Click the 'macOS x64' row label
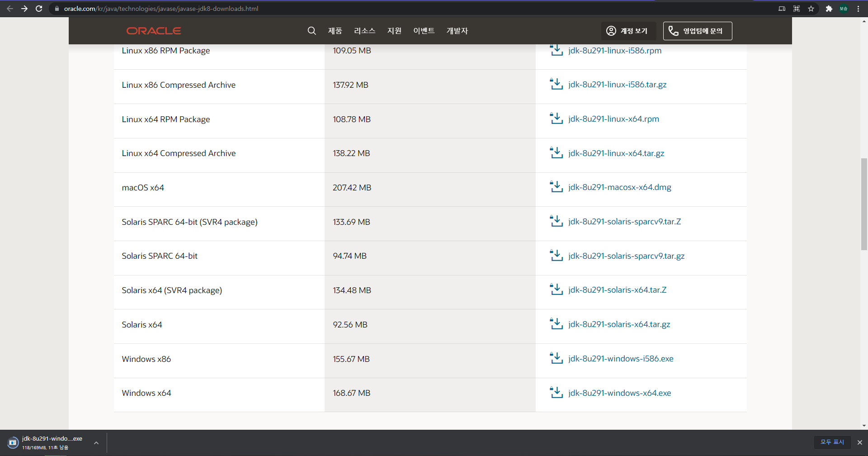The height and width of the screenshot is (456, 868). pos(143,188)
